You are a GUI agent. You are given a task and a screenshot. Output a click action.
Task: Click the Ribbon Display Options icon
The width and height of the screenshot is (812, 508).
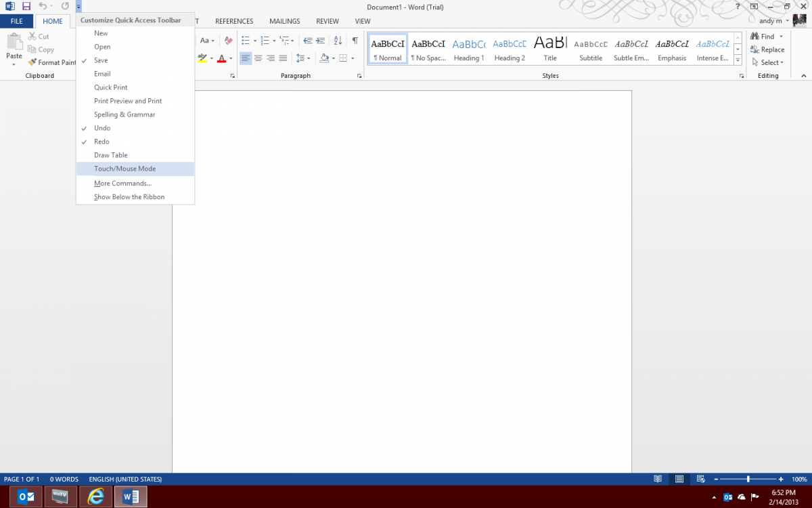pyautogui.click(x=754, y=6)
